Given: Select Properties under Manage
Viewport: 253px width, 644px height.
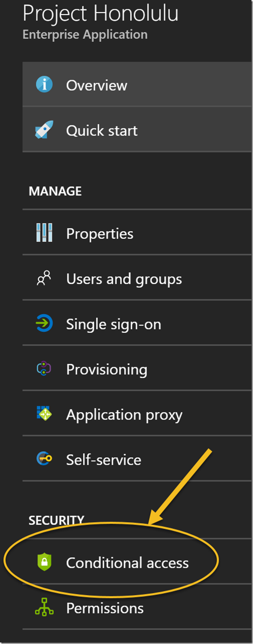Looking at the screenshot, I should pos(100,234).
